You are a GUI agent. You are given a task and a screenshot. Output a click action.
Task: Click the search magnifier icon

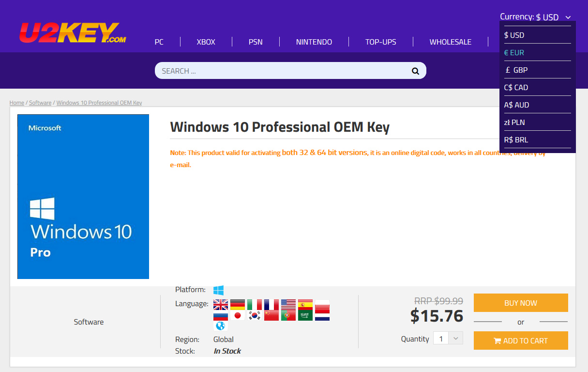(415, 71)
